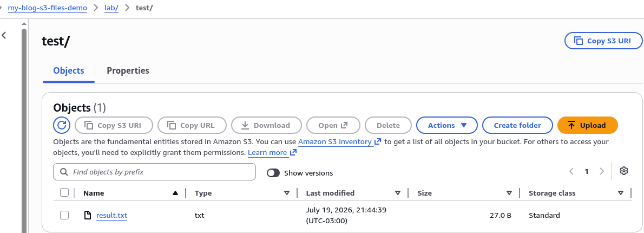Open the Actions dropdown menu
This screenshot has width=644, height=233.
(447, 125)
